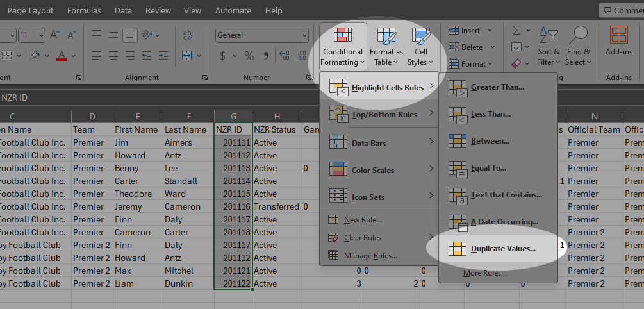Image resolution: width=644 pixels, height=309 pixels.
Task: Open More Rules dialog
Action: click(498, 273)
